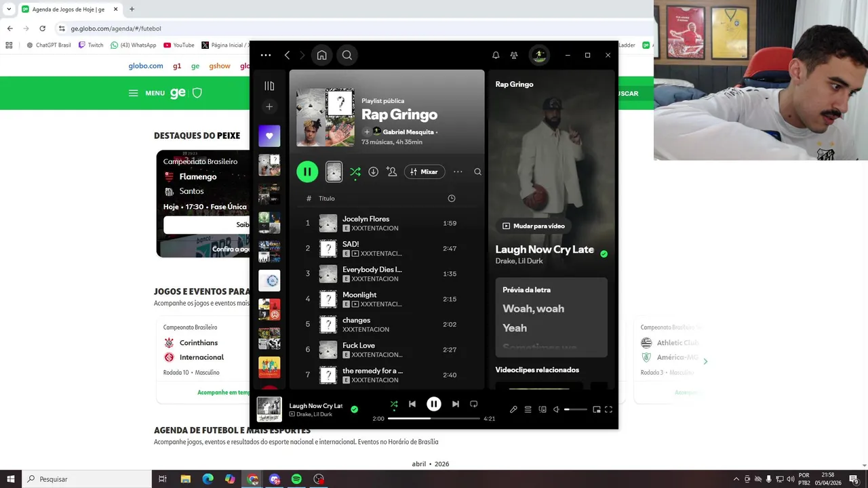Open Spotify from the taskbar
Viewport: 868px width, 488px height.
296,479
